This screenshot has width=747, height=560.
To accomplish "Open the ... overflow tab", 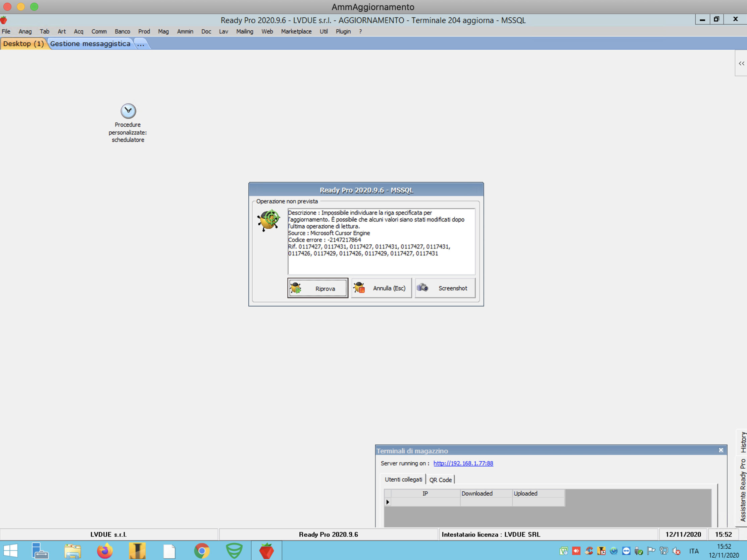I will [141, 44].
